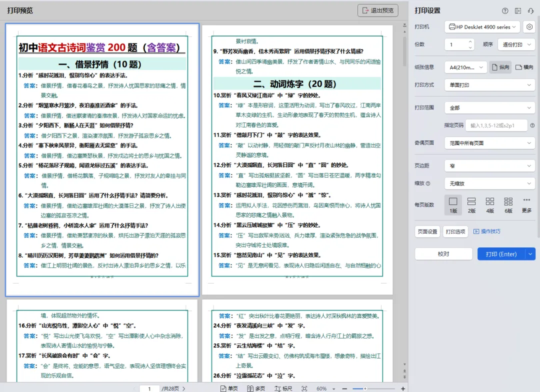
Task: Click the headset support icon
Action: click(x=531, y=10)
